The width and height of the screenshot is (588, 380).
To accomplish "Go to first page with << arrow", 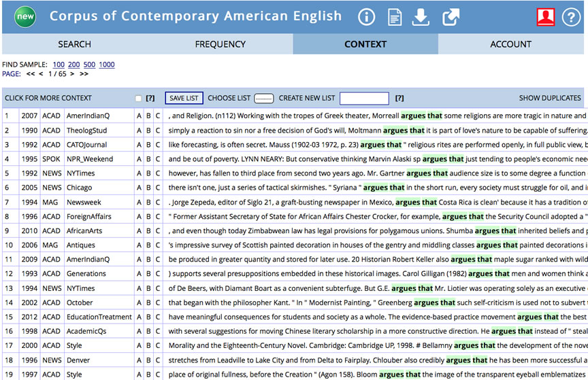I will pos(31,74).
